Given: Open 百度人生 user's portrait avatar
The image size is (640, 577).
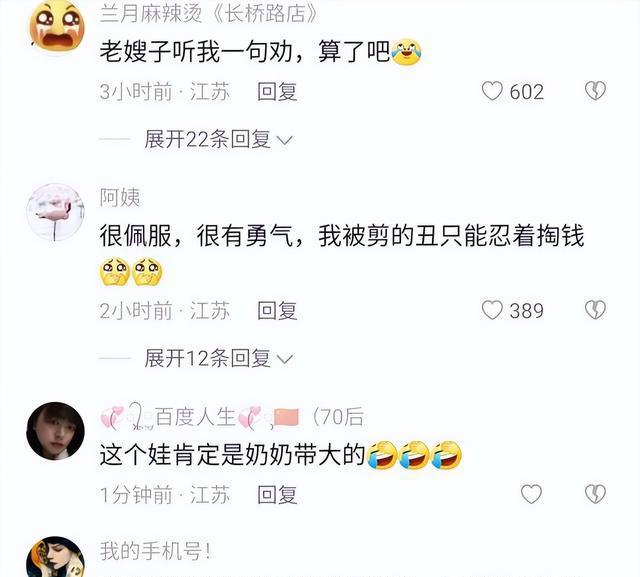Looking at the screenshot, I should coord(56,431).
